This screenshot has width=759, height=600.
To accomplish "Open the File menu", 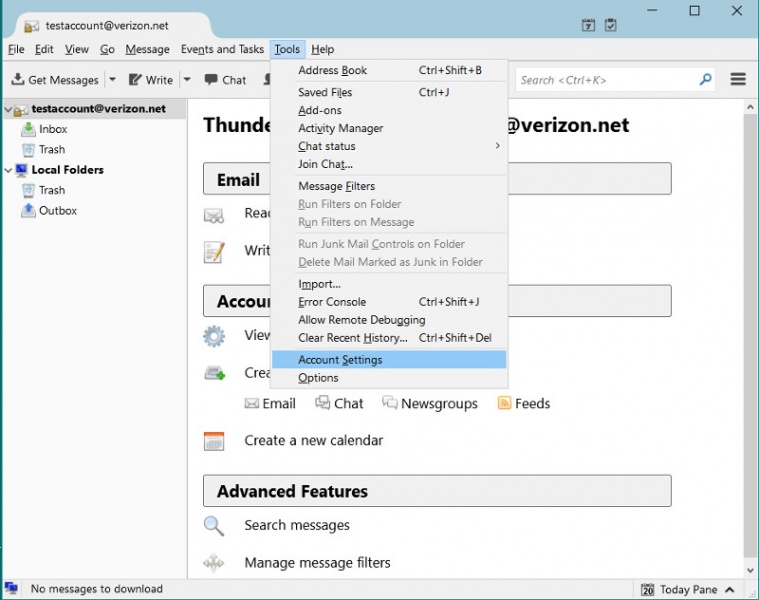I will [16, 49].
